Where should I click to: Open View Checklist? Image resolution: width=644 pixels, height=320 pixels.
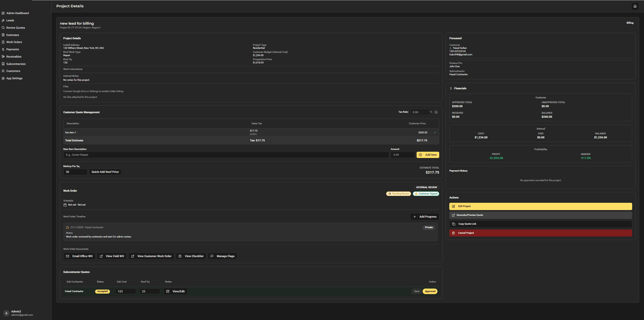coord(191,256)
